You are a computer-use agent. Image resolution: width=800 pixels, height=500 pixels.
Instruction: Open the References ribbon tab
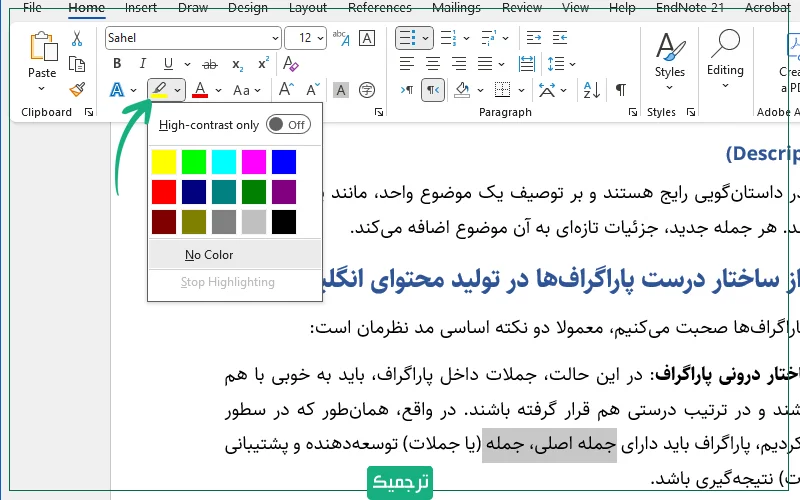(379, 8)
